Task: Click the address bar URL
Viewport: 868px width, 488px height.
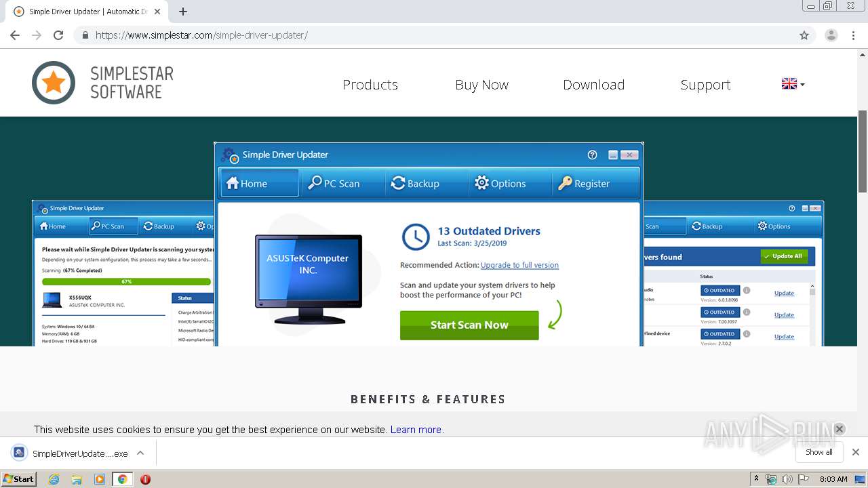Action: click(201, 35)
